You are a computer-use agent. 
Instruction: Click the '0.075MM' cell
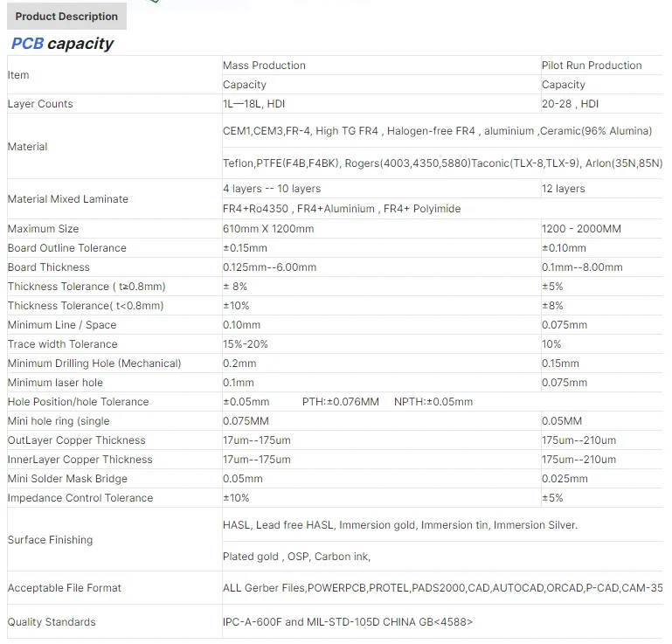(x=246, y=421)
